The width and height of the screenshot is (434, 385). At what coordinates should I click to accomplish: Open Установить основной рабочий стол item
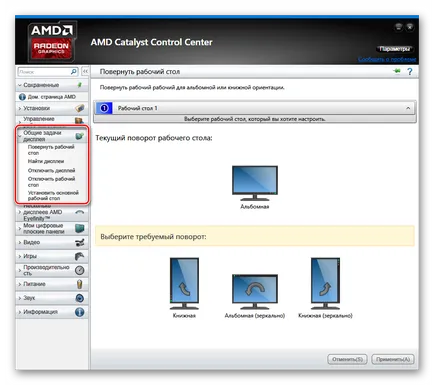click(x=53, y=195)
